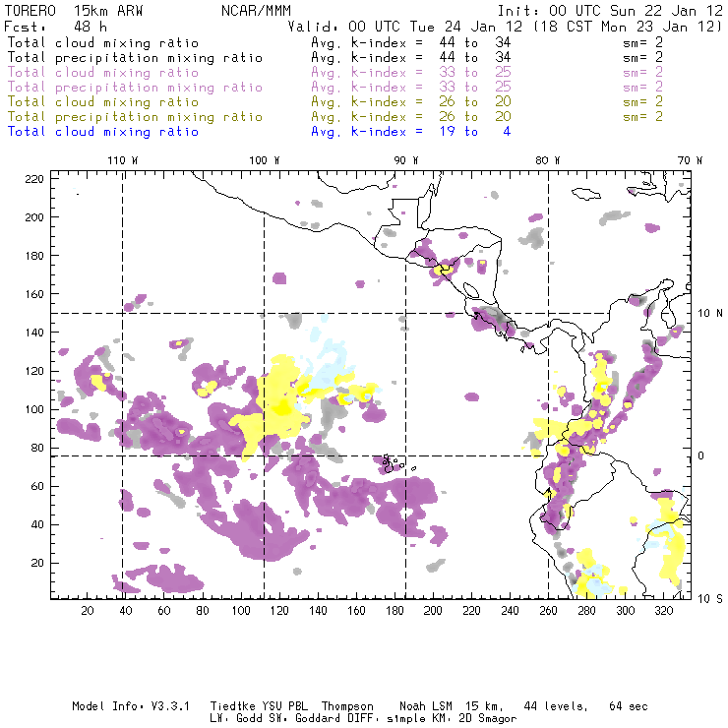The image size is (728, 728).
Task: Select black "Total cloud mixing ratio" legend row
Action: click(x=335, y=42)
